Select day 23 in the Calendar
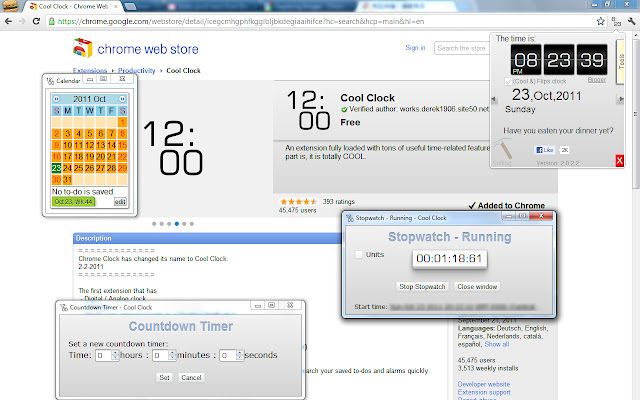Viewport: 640px width, 400px height. coord(56,168)
